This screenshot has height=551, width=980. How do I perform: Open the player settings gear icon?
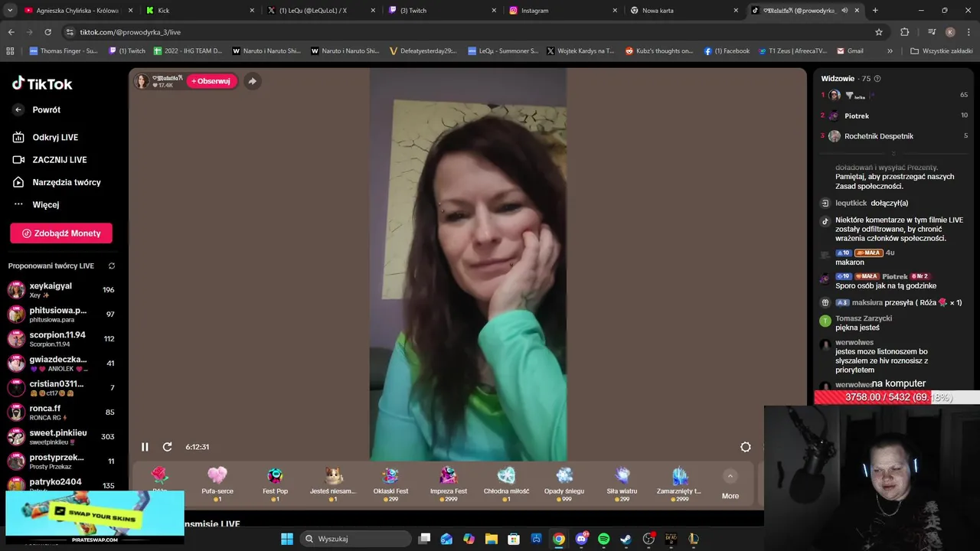[746, 447]
